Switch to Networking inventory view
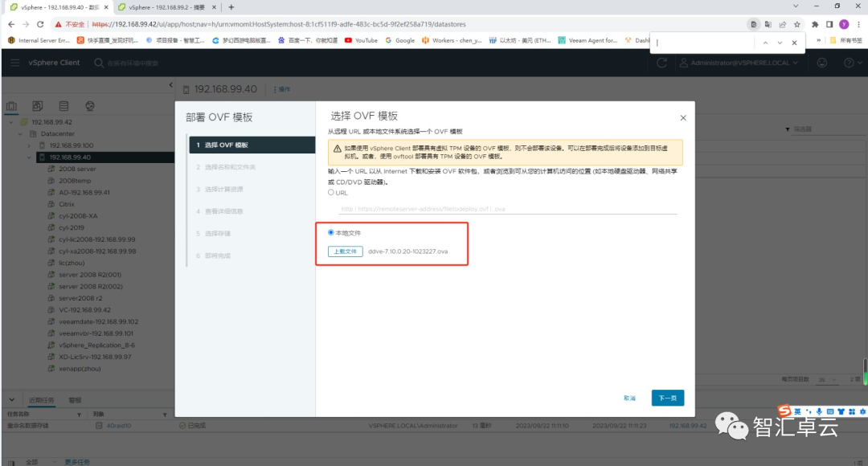Screen dimensions: 868x466 [x=90, y=106]
